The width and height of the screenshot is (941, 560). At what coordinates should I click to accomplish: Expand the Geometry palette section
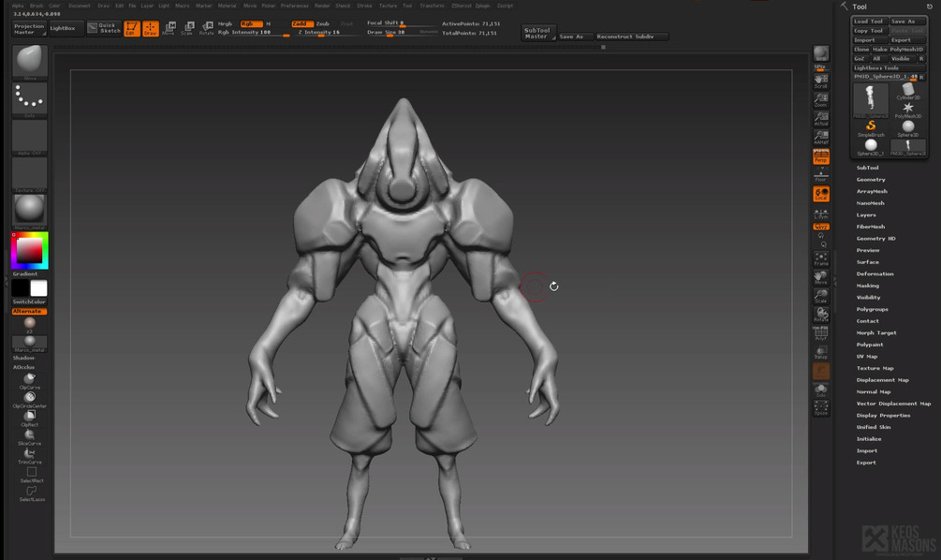pos(871,180)
